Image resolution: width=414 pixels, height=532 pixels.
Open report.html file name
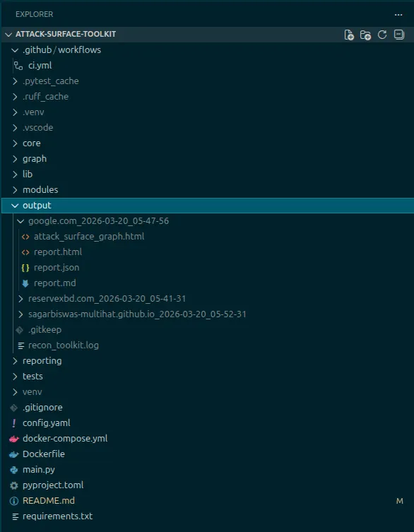pos(58,252)
